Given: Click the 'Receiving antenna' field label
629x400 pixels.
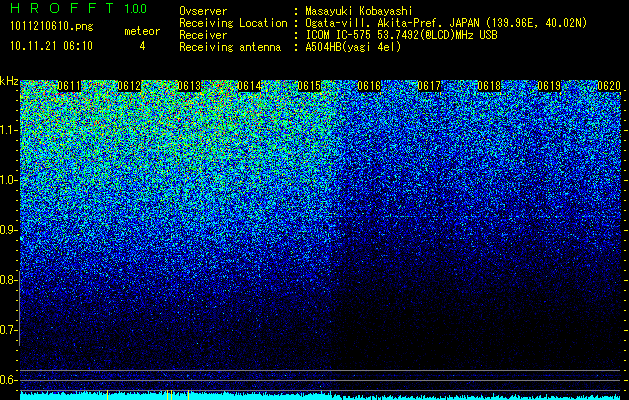Looking at the screenshot, I should pyautogui.click(x=230, y=47).
